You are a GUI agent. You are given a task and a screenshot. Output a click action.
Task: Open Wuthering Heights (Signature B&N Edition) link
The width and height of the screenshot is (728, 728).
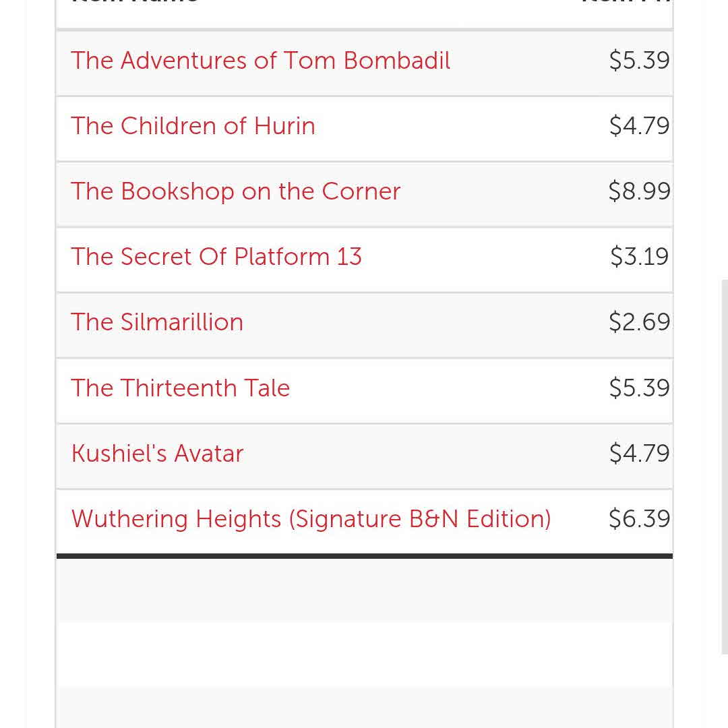(311, 519)
